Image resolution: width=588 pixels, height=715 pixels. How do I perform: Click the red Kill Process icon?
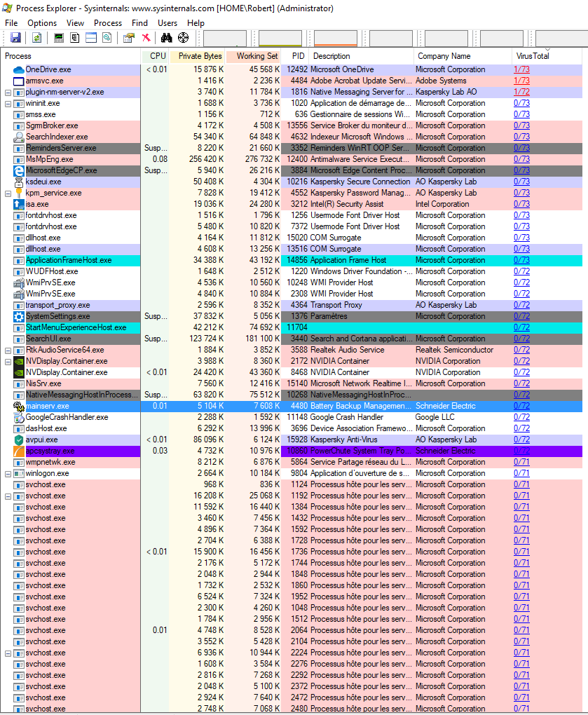[146, 38]
